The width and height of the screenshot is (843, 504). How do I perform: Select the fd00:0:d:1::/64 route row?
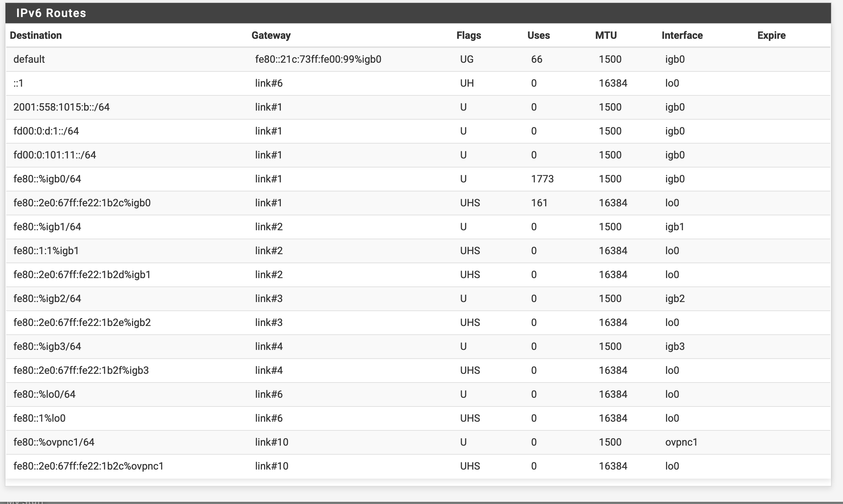[x=418, y=131]
